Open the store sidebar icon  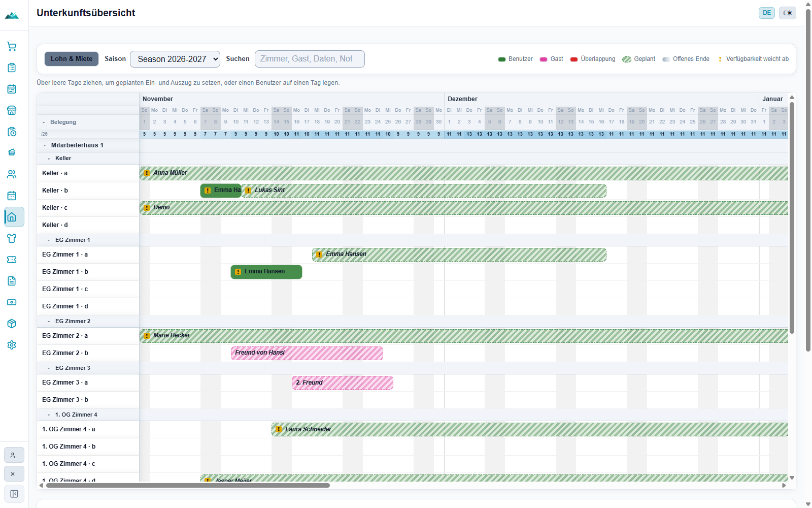pos(12,110)
